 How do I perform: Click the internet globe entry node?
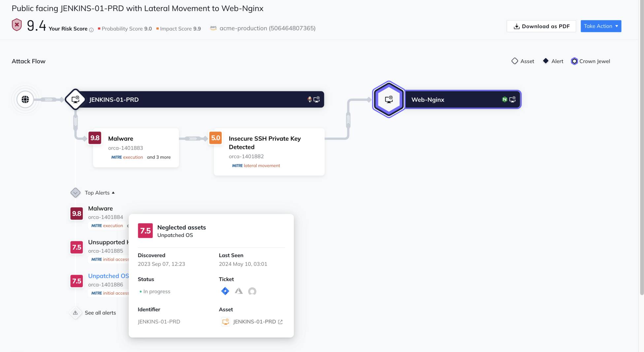point(25,100)
